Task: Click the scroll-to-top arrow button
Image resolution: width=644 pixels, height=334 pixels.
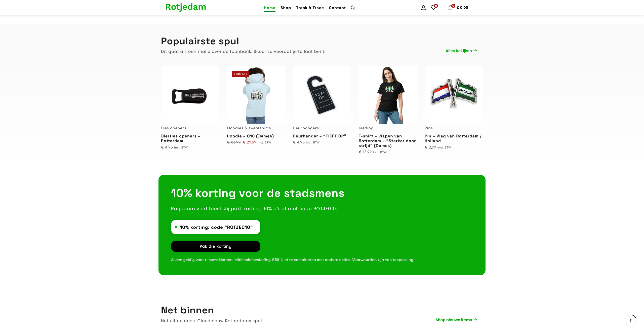Action: click(x=630, y=320)
